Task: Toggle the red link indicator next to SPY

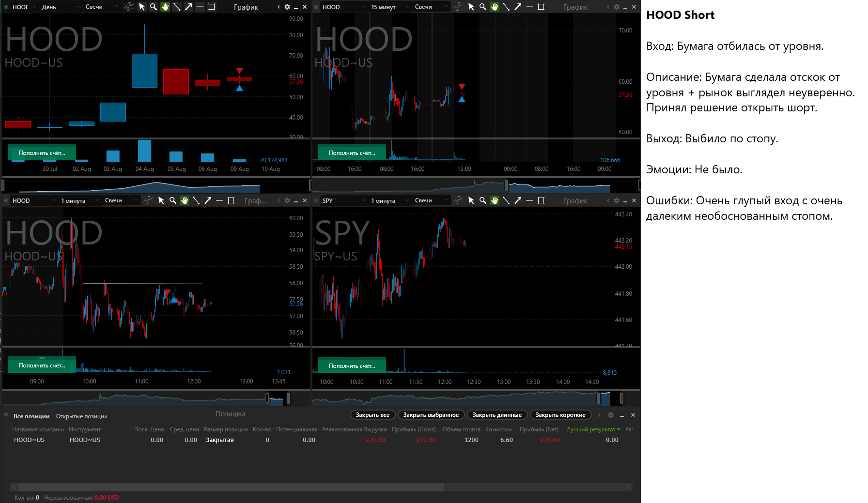Action: (x=317, y=200)
